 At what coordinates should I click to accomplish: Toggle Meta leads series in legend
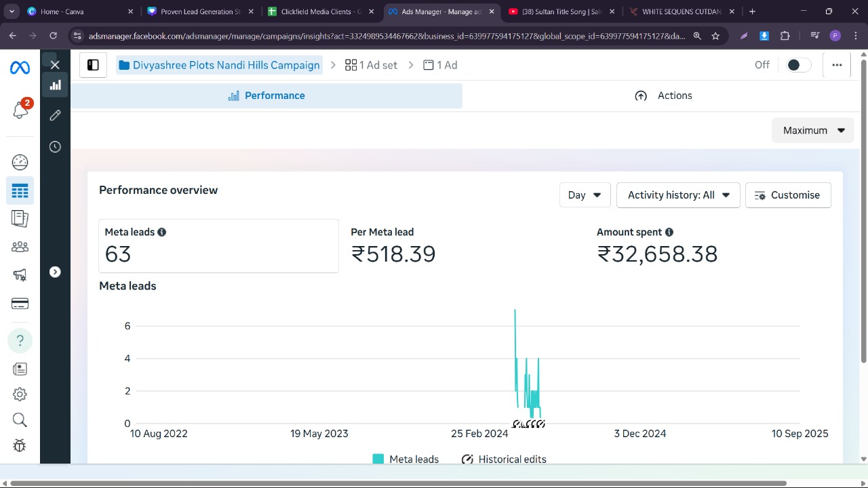(406, 459)
